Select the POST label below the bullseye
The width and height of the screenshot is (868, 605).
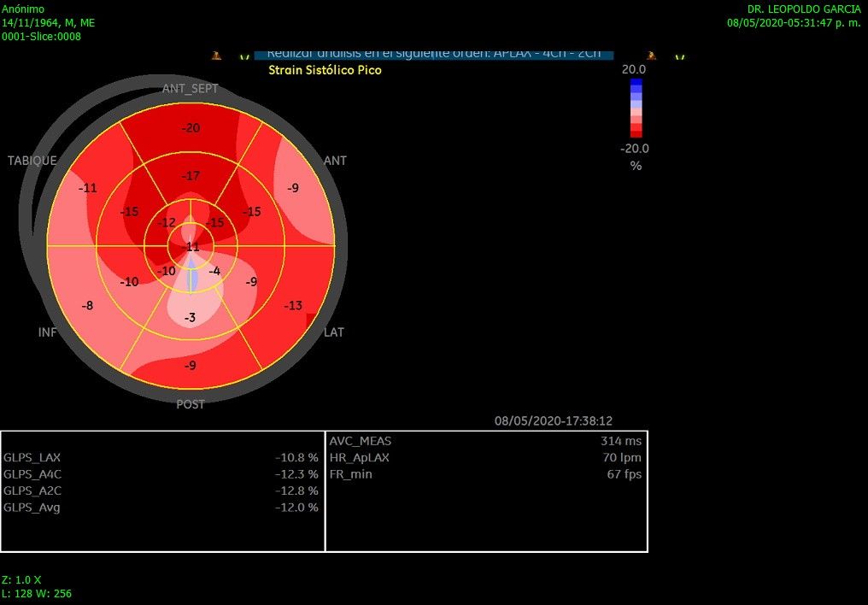pyautogui.click(x=190, y=404)
